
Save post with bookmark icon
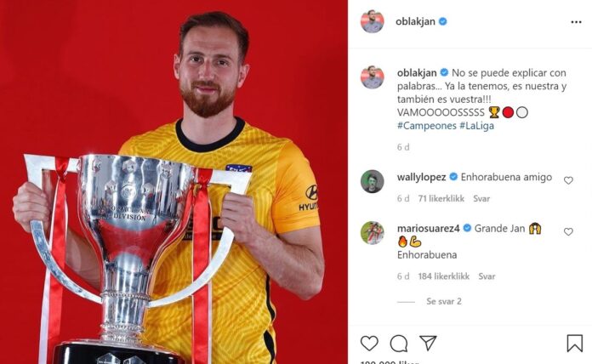574,344
